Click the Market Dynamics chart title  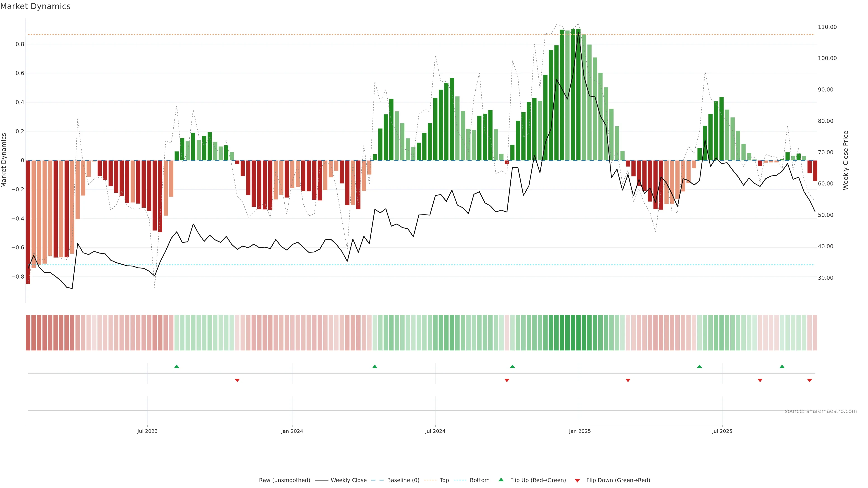click(x=35, y=6)
